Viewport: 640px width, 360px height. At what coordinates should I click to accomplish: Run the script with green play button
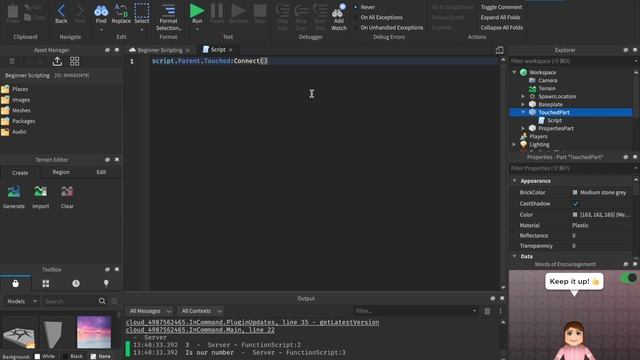tap(197, 11)
